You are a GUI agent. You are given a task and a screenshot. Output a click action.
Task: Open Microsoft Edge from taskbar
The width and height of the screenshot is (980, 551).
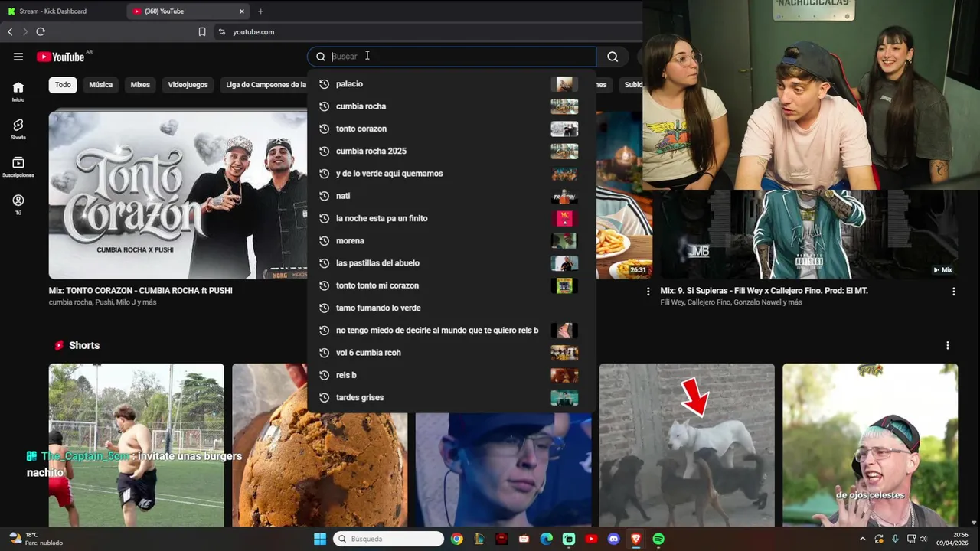tap(546, 539)
